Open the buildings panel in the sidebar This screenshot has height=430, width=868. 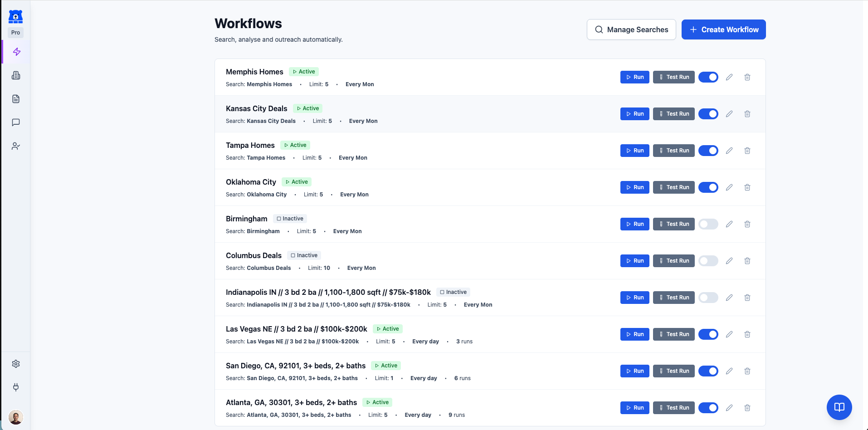(16, 75)
